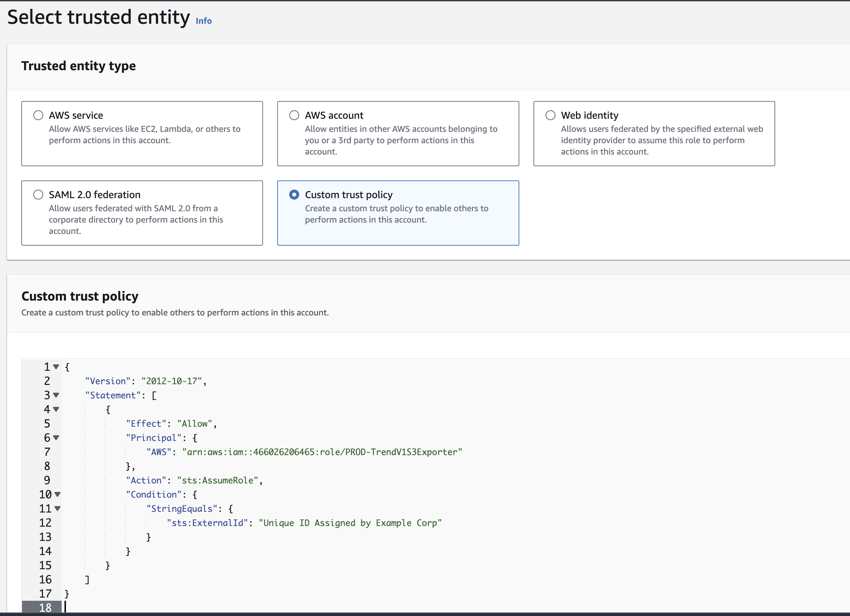Click the role ARN string on line 7
The height and width of the screenshot is (616, 850).
pos(322,452)
